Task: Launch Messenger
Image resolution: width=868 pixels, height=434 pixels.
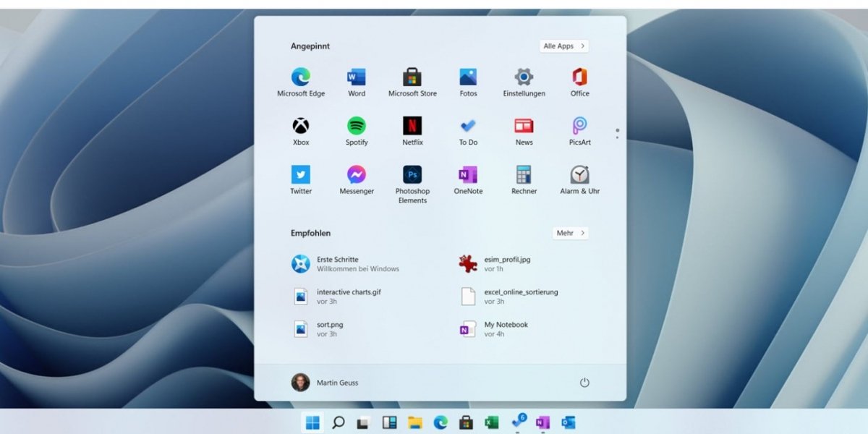Action: point(356,177)
